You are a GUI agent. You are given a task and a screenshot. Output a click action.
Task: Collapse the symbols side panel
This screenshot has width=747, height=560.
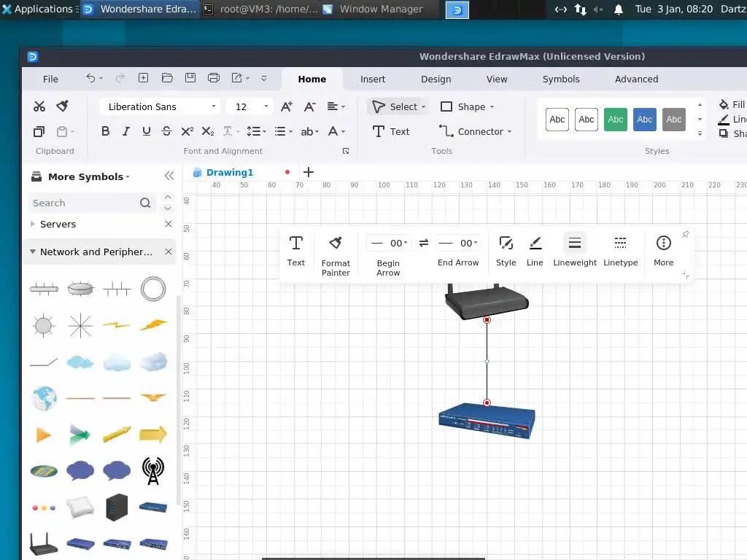click(x=169, y=176)
